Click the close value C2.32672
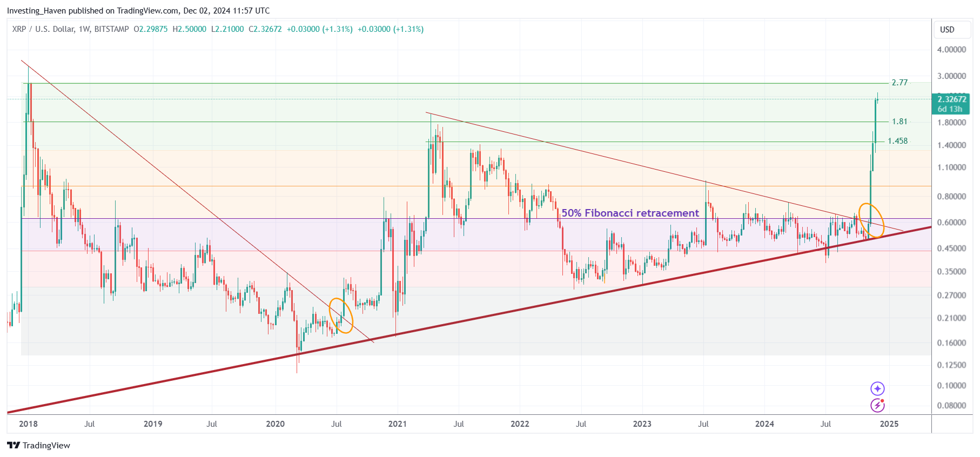Image resolution: width=980 pixels, height=457 pixels. point(265,29)
